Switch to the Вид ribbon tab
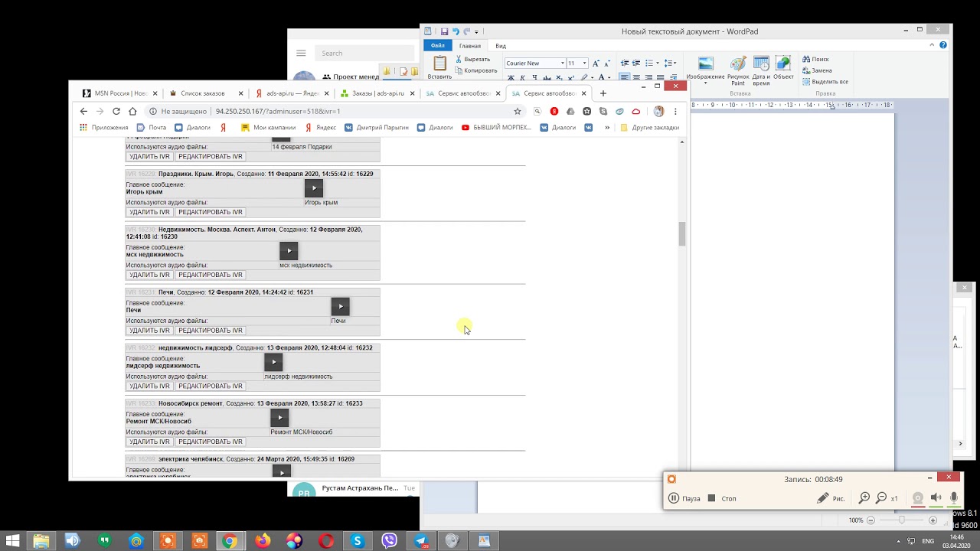This screenshot has height=551, width=980. [x=501, y=46]
